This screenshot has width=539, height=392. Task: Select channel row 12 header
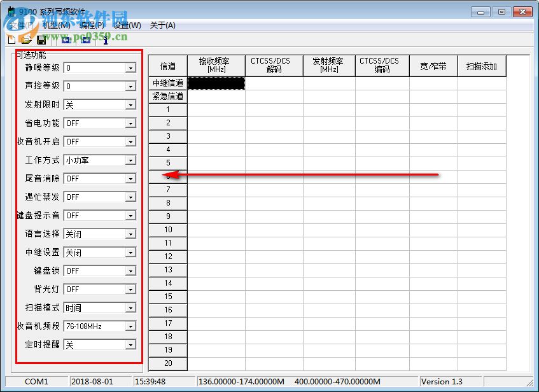pyautogui.click(x=168, y=256)
